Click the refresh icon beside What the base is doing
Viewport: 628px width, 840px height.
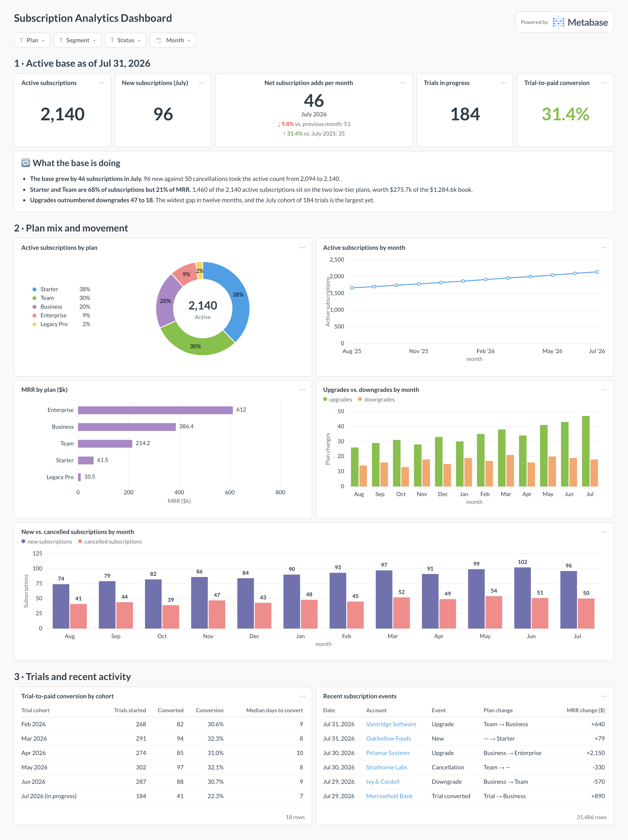pos(26,163)
